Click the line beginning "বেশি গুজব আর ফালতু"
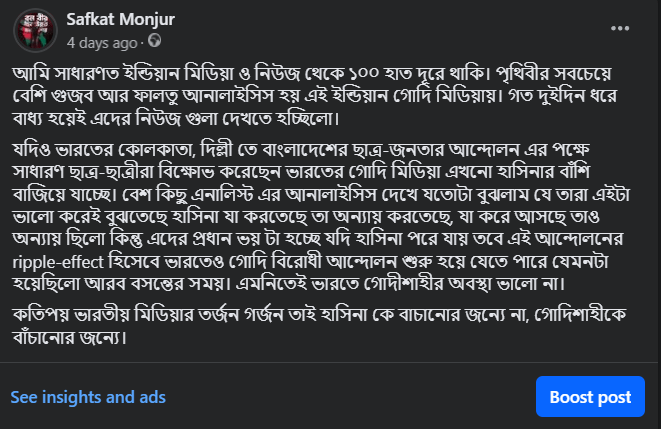Screen dimensions: 661x429 click(250, 98)
